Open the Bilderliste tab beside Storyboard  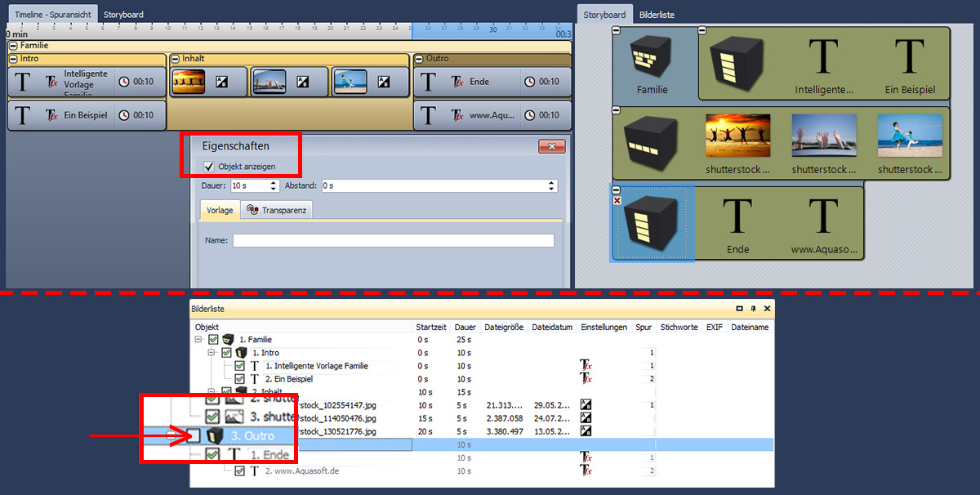coord(657,15)
